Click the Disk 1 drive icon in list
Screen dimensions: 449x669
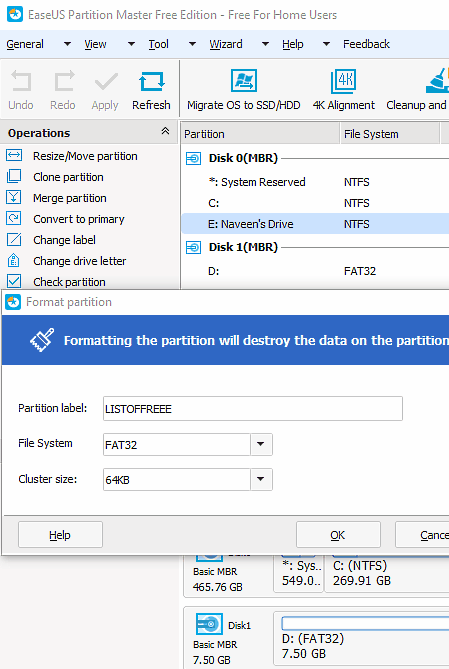tap(193, 247)
